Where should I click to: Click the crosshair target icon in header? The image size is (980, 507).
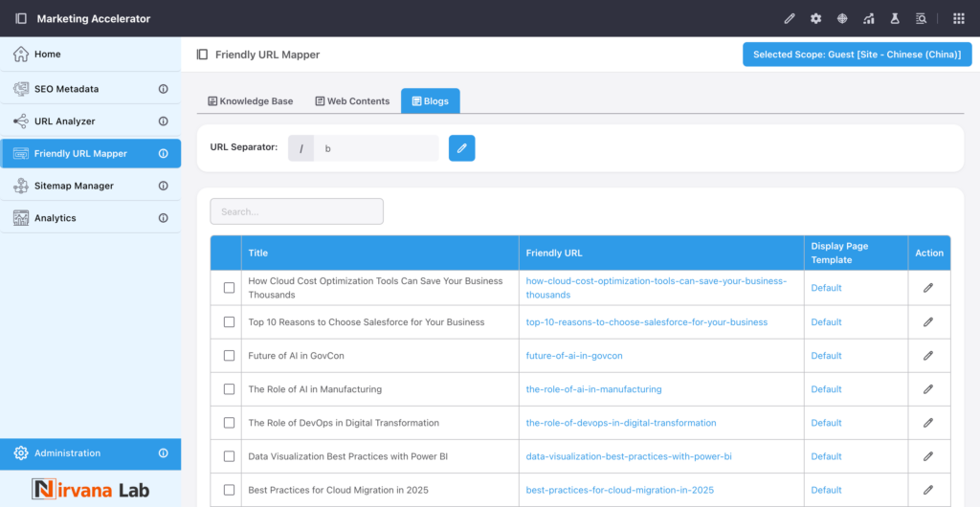click(842, 18)
